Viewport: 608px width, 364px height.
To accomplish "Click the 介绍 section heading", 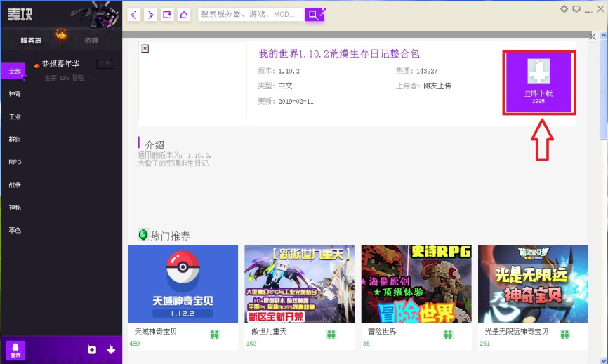I will [154, 144].
